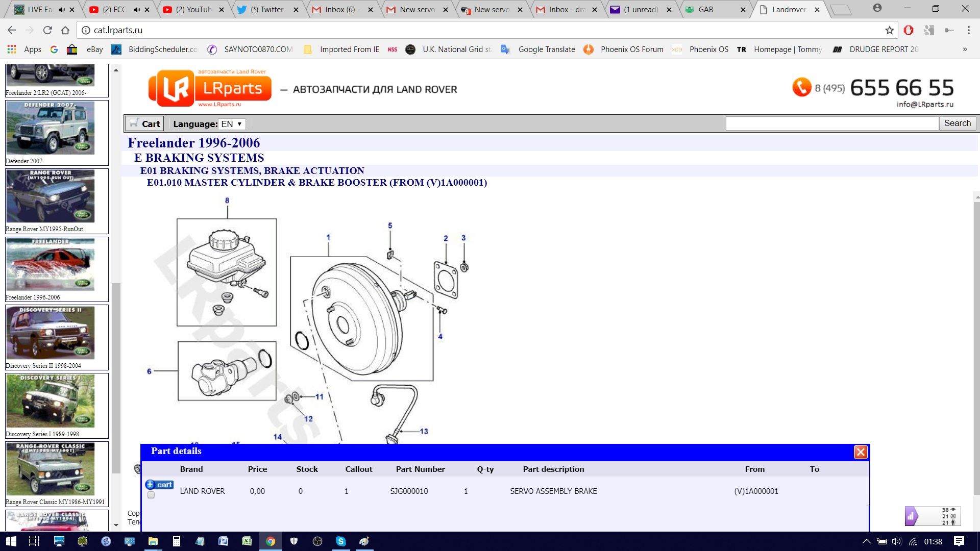Switch to the (1 unread) mail tab
980x551 pixels.
click(640, 10)
